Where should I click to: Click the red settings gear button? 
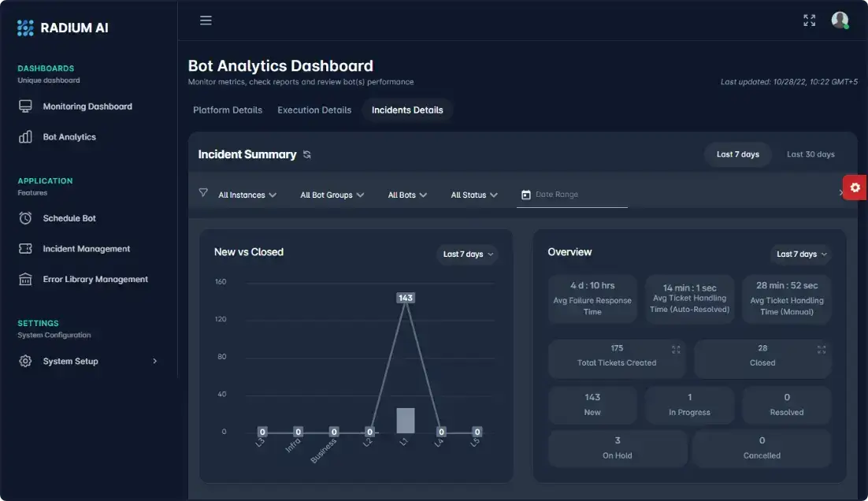855,187
